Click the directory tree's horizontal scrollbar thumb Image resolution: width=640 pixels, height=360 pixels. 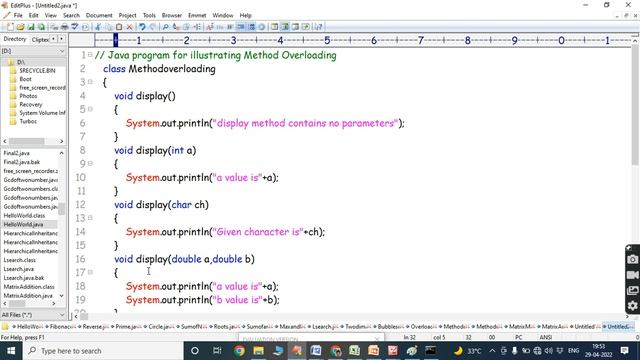pyautogui.click(x=27, y=141)
